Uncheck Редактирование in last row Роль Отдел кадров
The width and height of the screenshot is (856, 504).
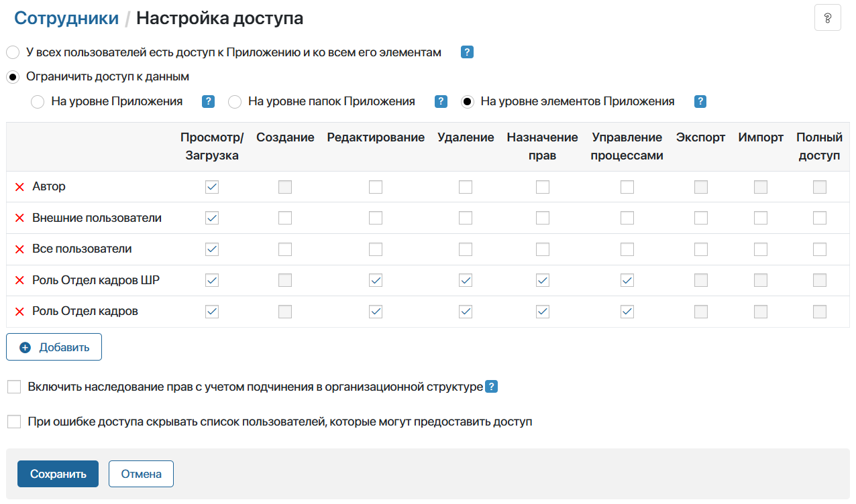point(376,312)
